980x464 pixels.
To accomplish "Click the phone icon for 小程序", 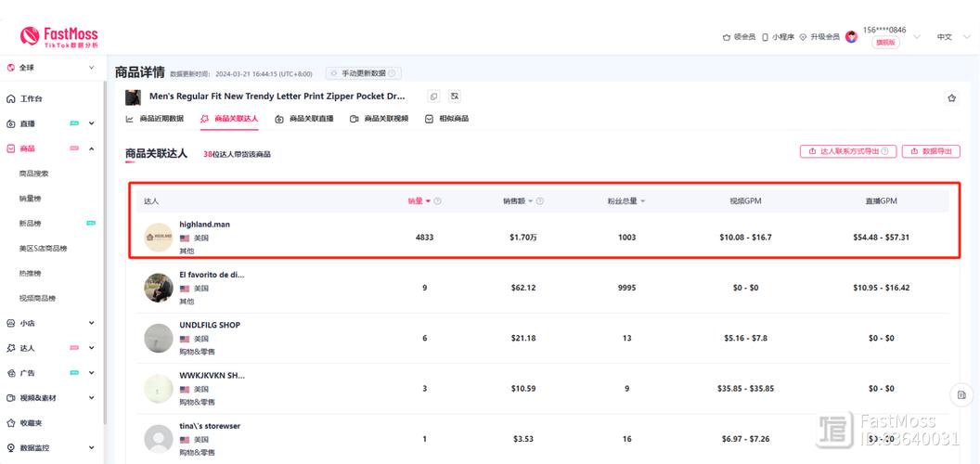I will coord(765,37).
